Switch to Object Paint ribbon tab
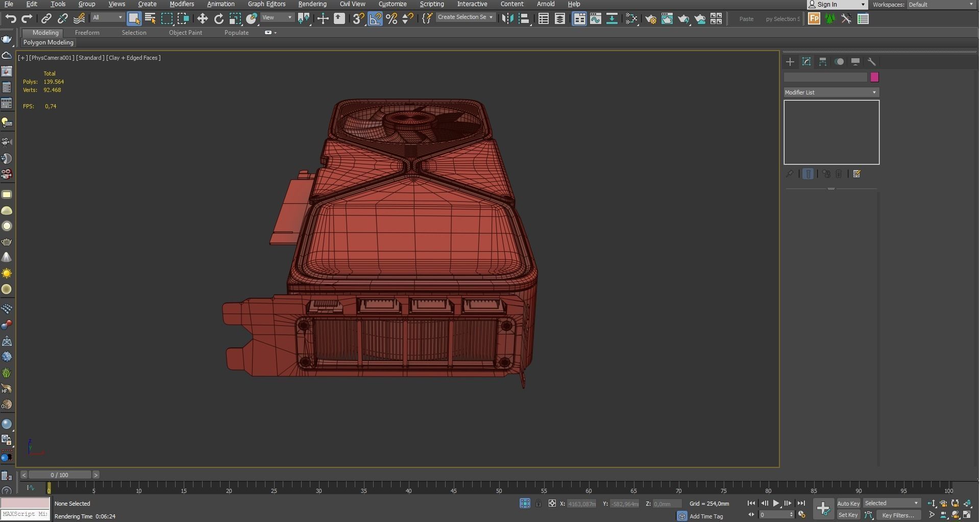This screenshot has height=522, width=980. (x=185, y=33)
